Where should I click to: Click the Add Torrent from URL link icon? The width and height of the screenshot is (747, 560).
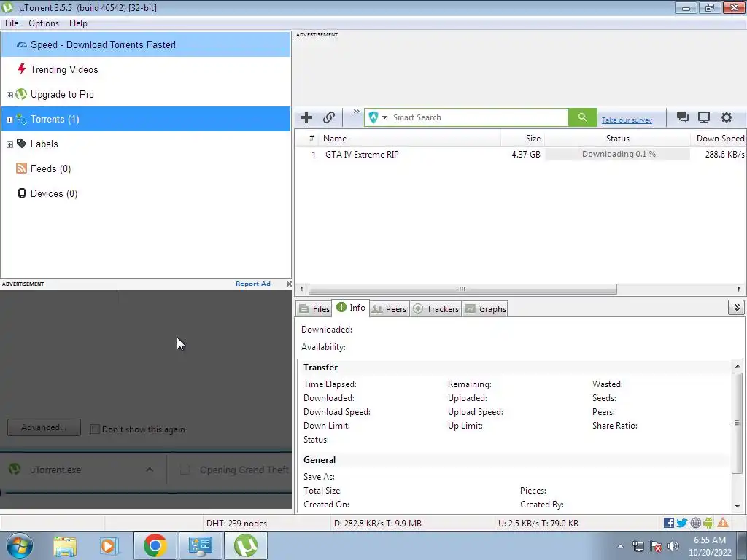click(329, 117)
